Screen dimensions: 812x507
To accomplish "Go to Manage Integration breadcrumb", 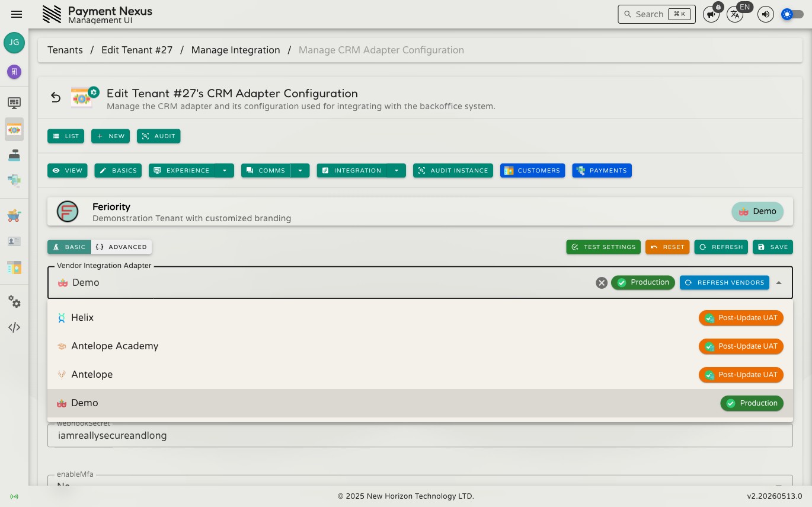I will 235,50.
